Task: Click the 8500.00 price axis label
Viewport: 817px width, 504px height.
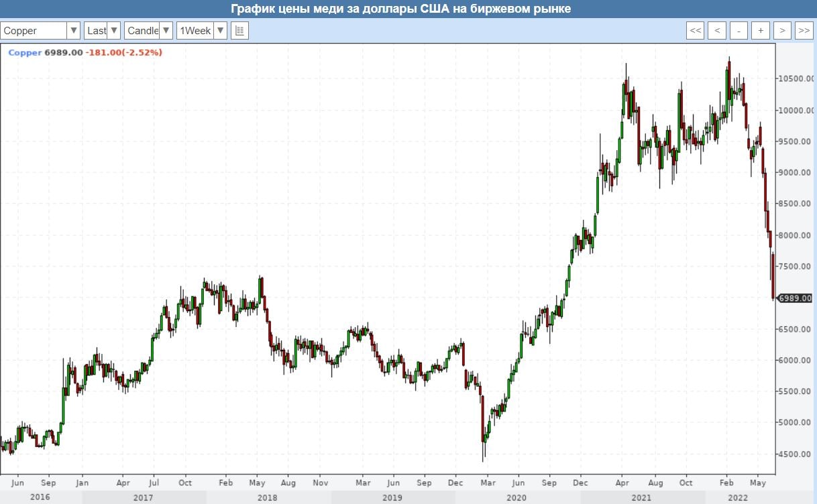Action: tap(796, 204)
